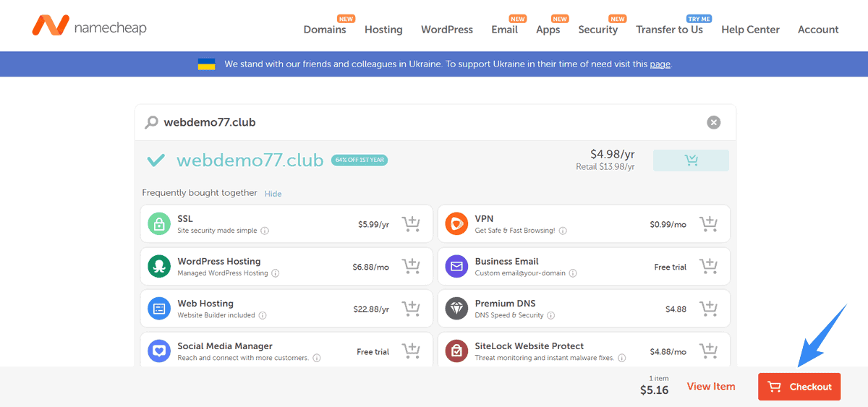
Task: Show info for VPN description
Action: pyautogui.click(x=563, y=231)
